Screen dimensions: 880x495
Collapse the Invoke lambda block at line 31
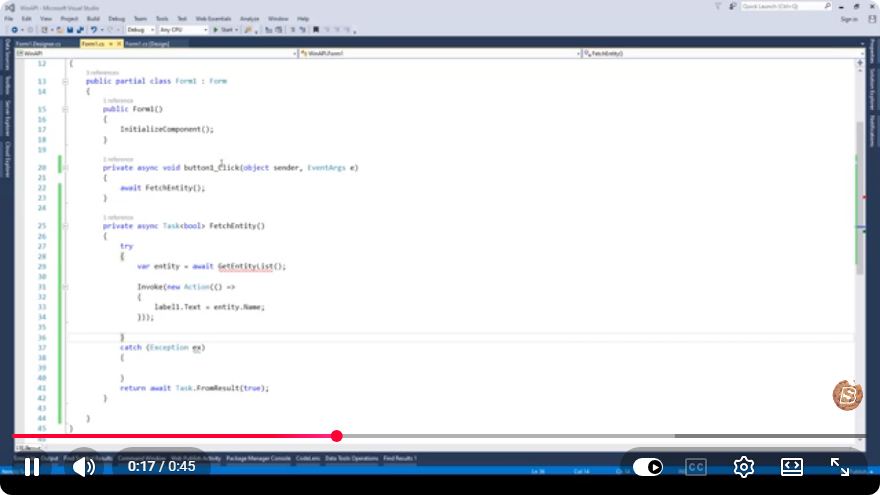pos(65,287)
